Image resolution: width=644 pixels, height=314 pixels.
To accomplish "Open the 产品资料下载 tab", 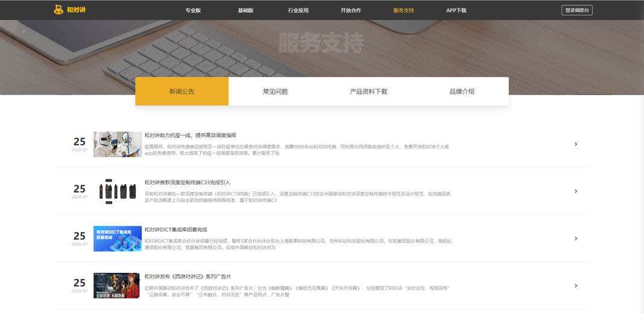I will [368, 91].
